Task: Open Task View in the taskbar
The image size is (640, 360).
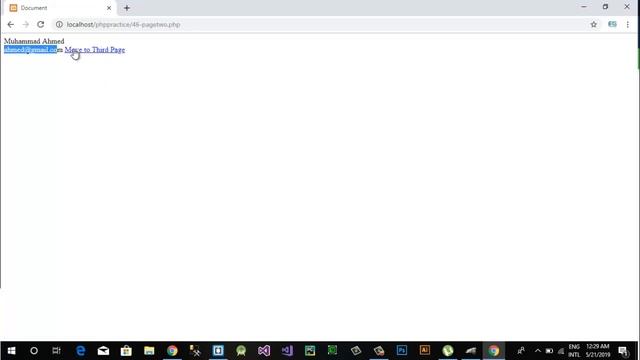Action: point(57,351)
